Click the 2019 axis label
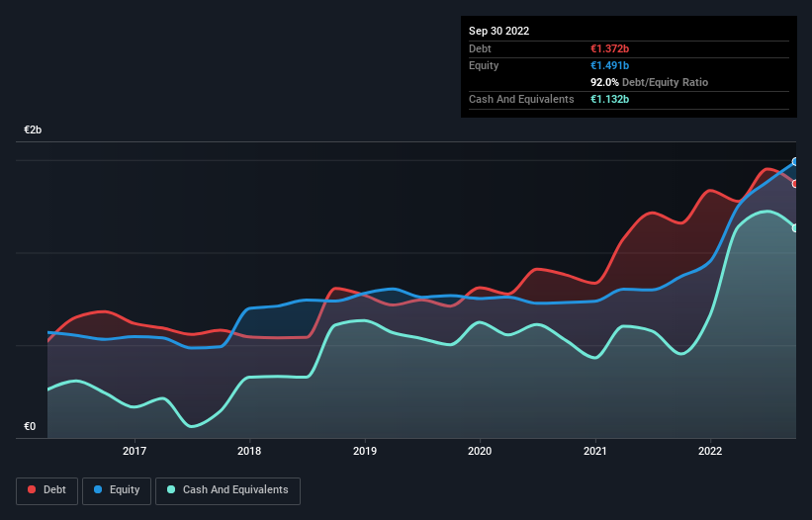Screen dimensions: 812x520 pyautogui.click(x=365, y=451)
